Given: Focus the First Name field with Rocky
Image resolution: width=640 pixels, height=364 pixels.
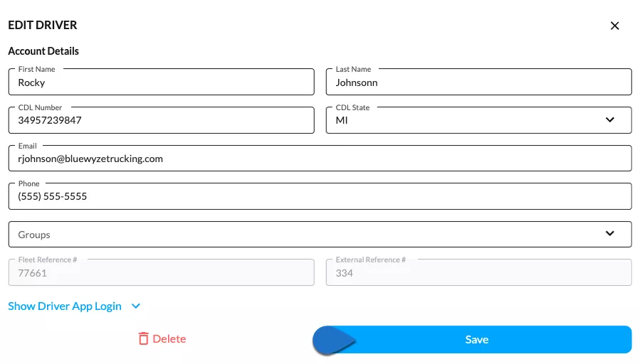Looking at the screenshot, I should [x=161, y=82].
